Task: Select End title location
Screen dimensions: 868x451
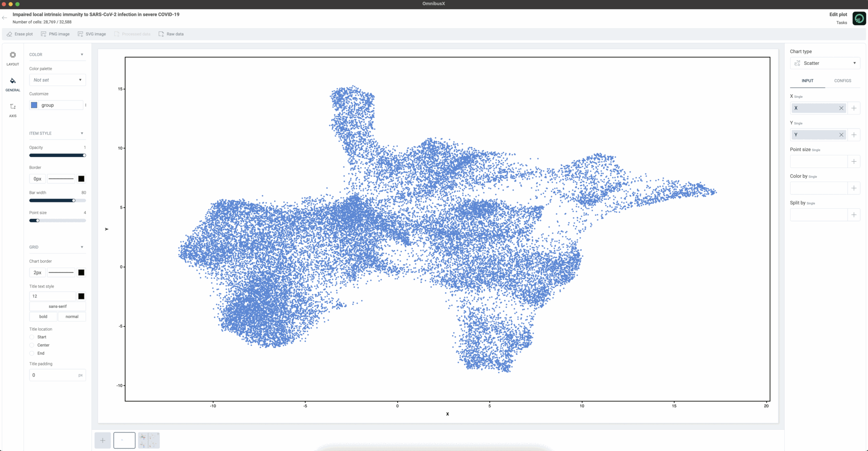Action: [32, 353]
